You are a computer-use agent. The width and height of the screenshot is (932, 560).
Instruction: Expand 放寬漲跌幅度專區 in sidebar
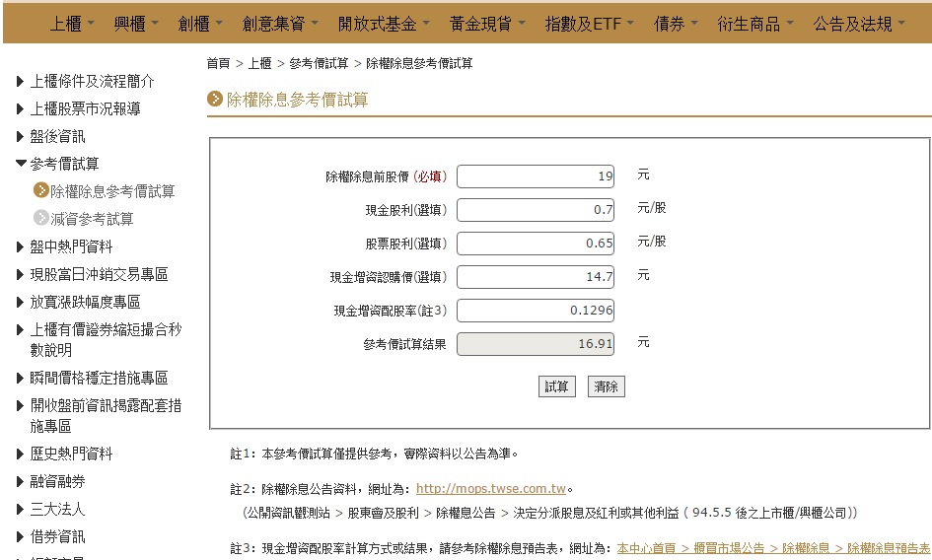[79, 302]
